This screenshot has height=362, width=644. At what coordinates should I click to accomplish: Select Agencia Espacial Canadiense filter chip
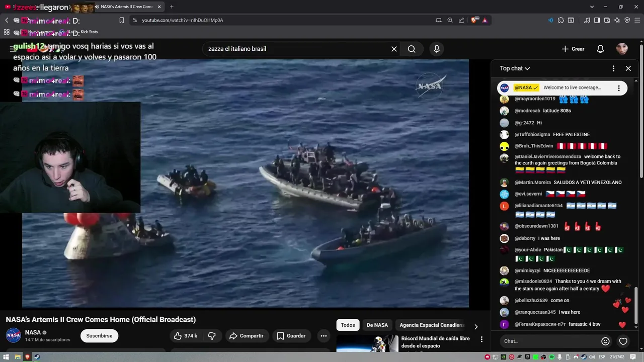click(x=432, y=325)
